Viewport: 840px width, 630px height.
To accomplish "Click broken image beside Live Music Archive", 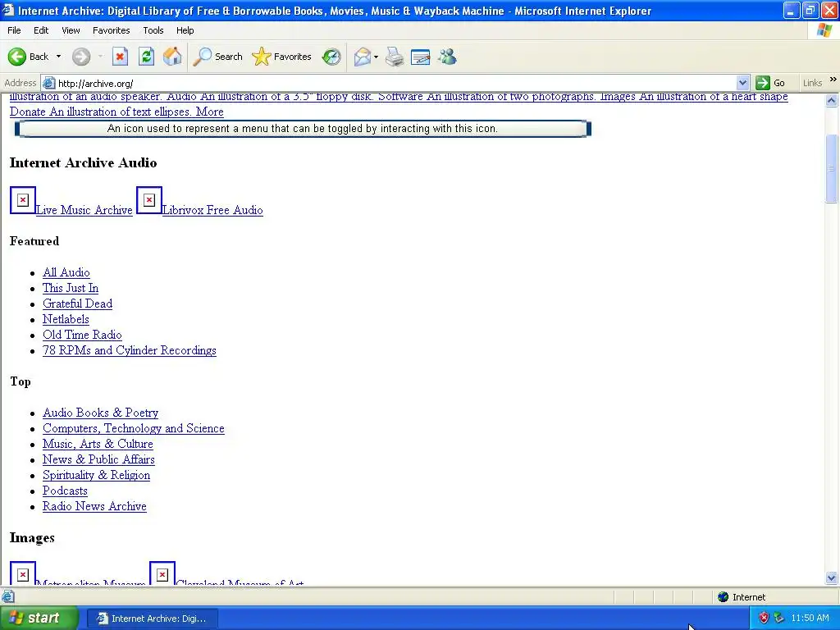I will pos(22,200).
